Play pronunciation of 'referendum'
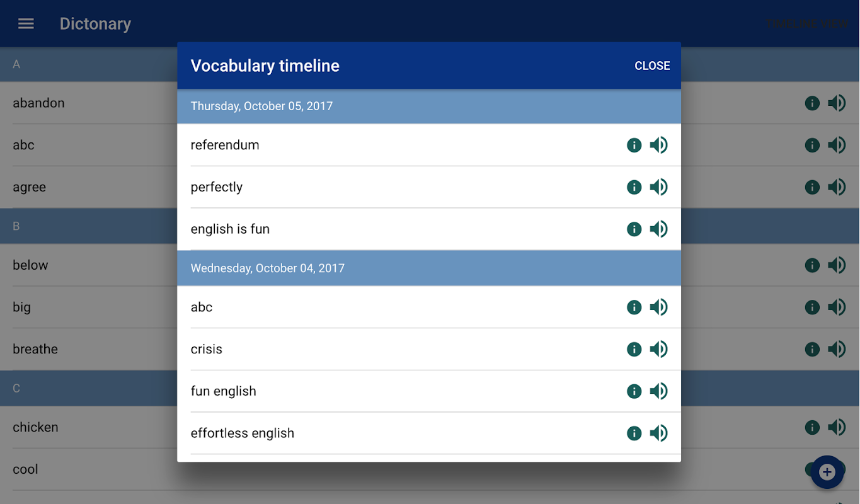The image size is (860, 504). pyautogui.click(x=658, y=146)
